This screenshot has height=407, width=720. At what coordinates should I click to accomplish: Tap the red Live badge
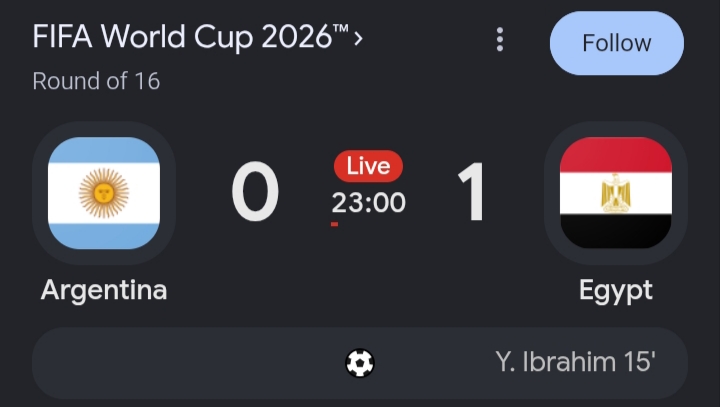point(368,166)
